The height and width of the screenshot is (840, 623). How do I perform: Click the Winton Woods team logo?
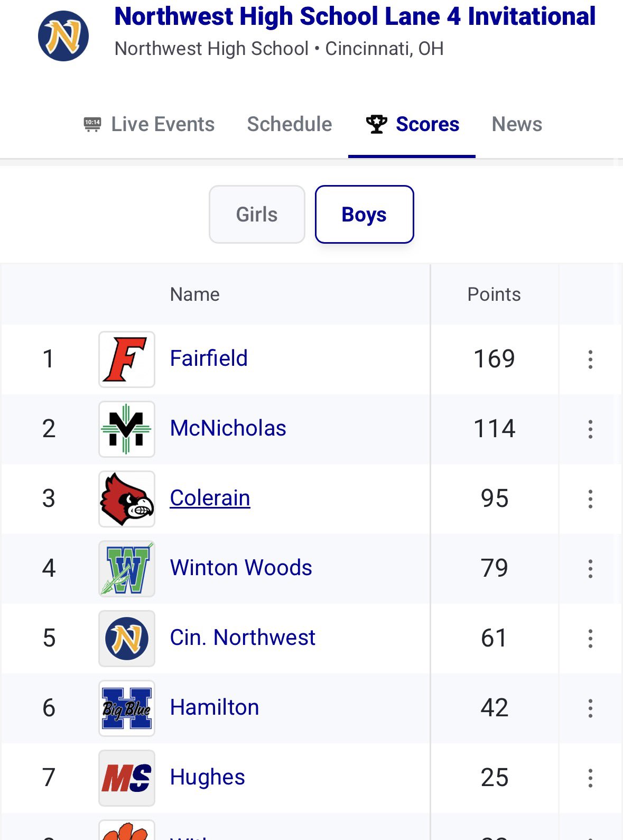[x=127, y=569]
